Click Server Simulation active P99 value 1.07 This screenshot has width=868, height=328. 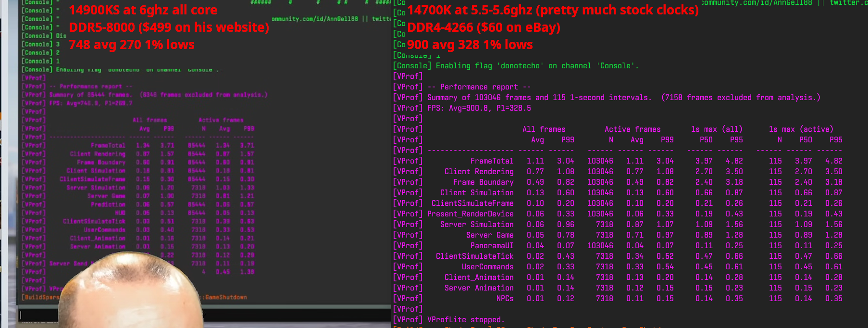[665, 225]
